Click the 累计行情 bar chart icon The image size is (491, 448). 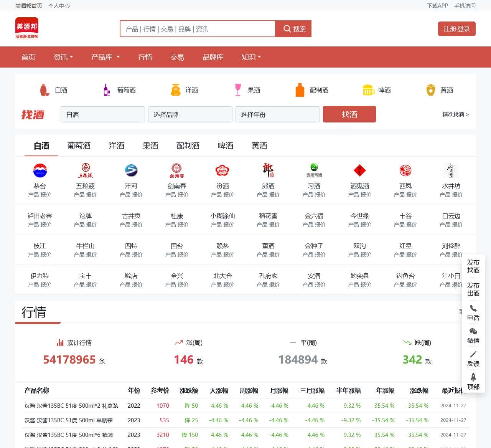(x=60, y=342)
